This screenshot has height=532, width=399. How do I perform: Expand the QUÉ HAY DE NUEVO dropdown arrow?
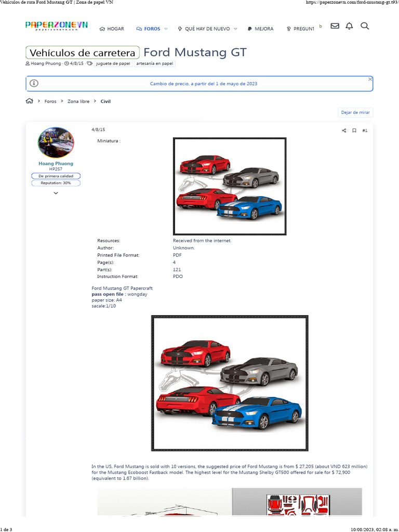235,29
